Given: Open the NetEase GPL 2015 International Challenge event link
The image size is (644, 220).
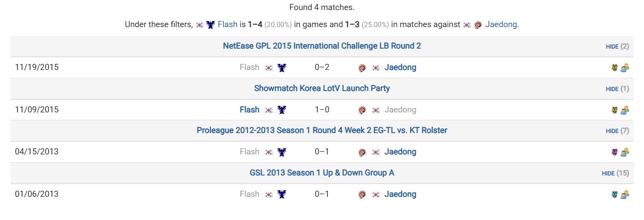Looking at the screenshot, I should coord(322,46).
